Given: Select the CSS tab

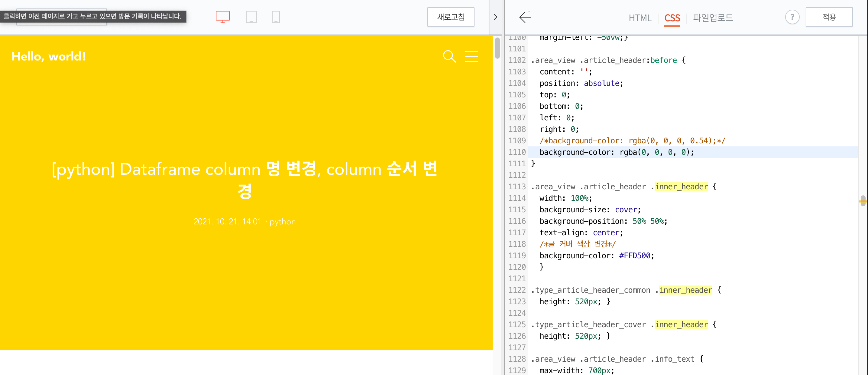Looking at the screenshot, I should click(672, 18).
